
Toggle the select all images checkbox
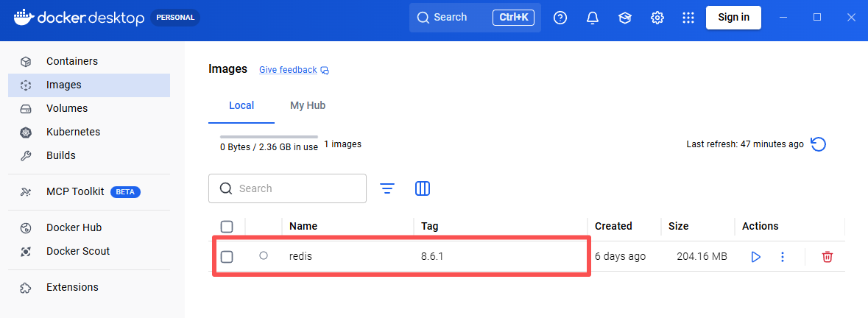pos(227,227)
